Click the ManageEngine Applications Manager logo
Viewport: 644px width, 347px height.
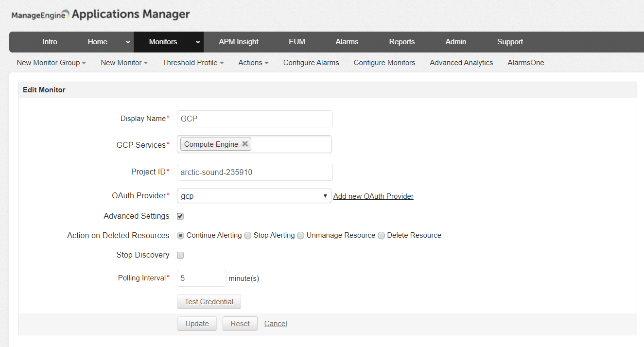coord(101,15)
